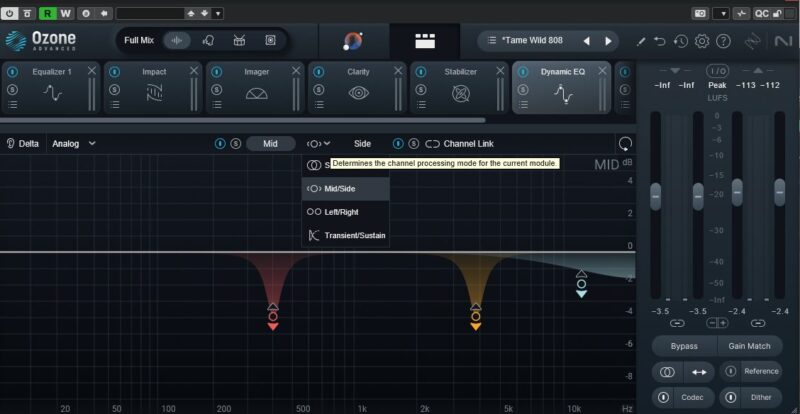Screen dimensions: 800x414
Task: Toggle Equalizer 1 module power
Action: click(x=12, y=72)
